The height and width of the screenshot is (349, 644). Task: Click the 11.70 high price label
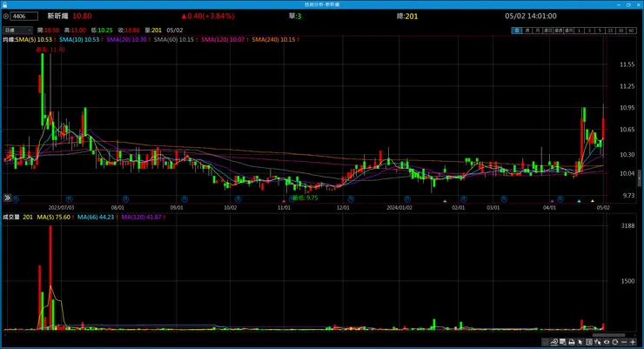(50, 50)
